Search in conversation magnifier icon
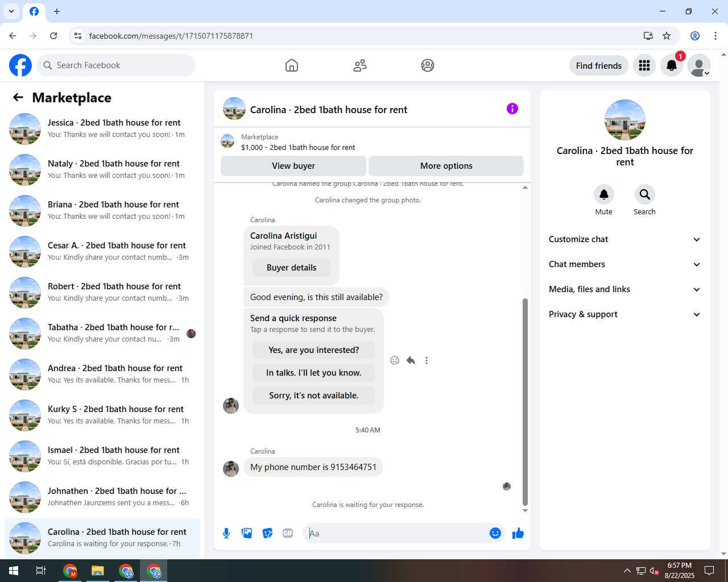This screenshot has width=728, height=582. pos(644,194)
